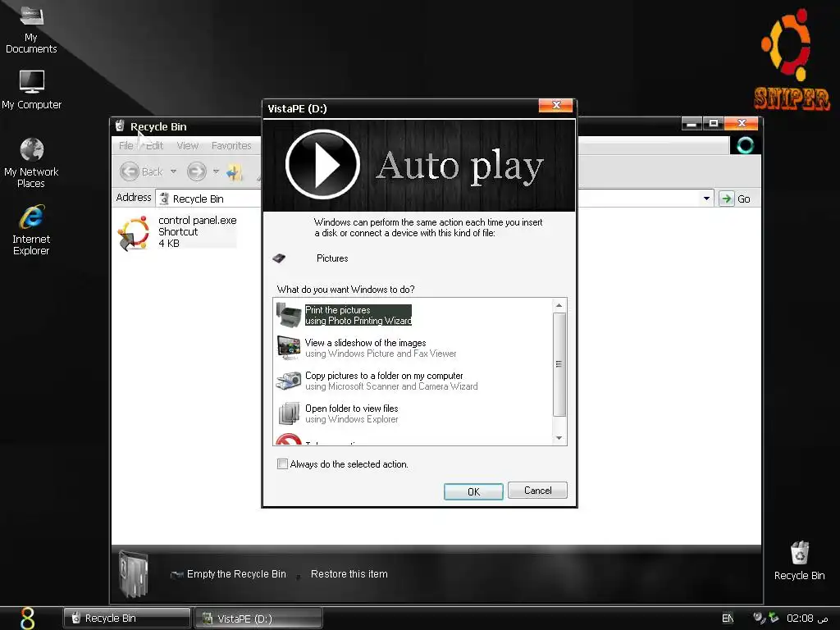The image size is (840, 630).
Task: Select View a slideshow of the images
Action: pyautogui.click(x=381, y=348)
